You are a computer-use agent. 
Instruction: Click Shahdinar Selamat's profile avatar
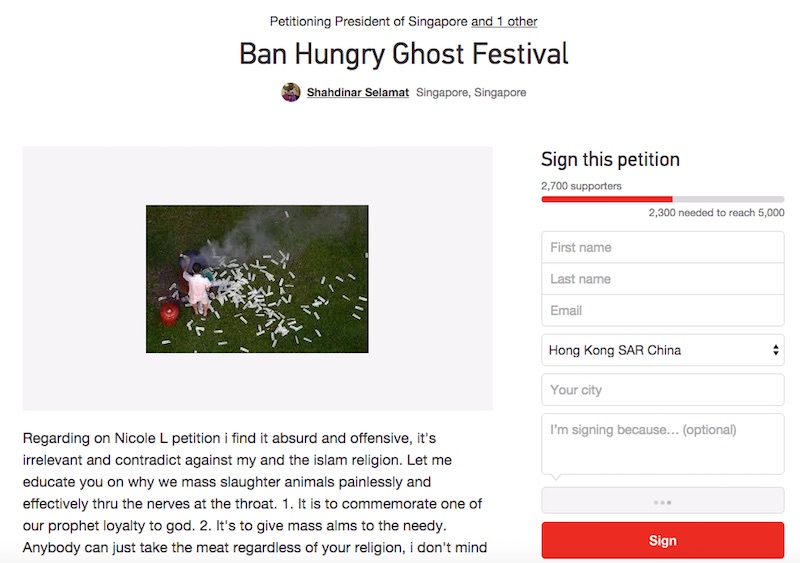pos(291,93)
